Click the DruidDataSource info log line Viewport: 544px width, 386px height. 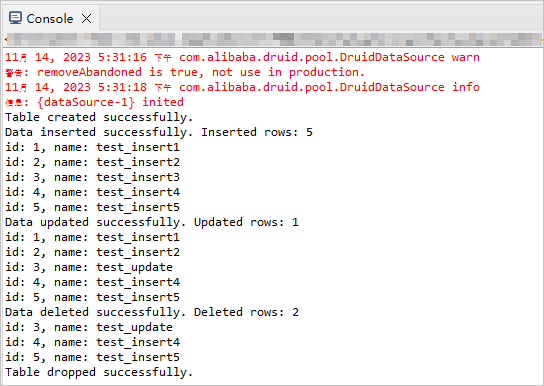point(242,87)
